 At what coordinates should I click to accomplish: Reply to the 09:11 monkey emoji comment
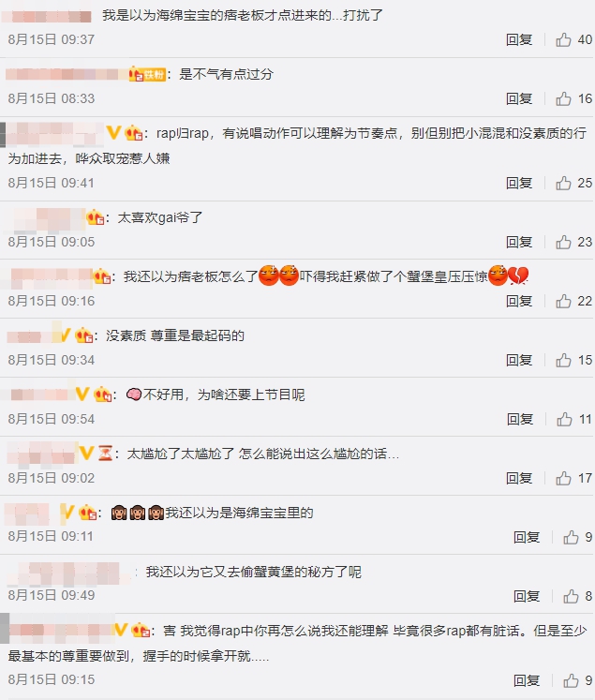(527, 537)
